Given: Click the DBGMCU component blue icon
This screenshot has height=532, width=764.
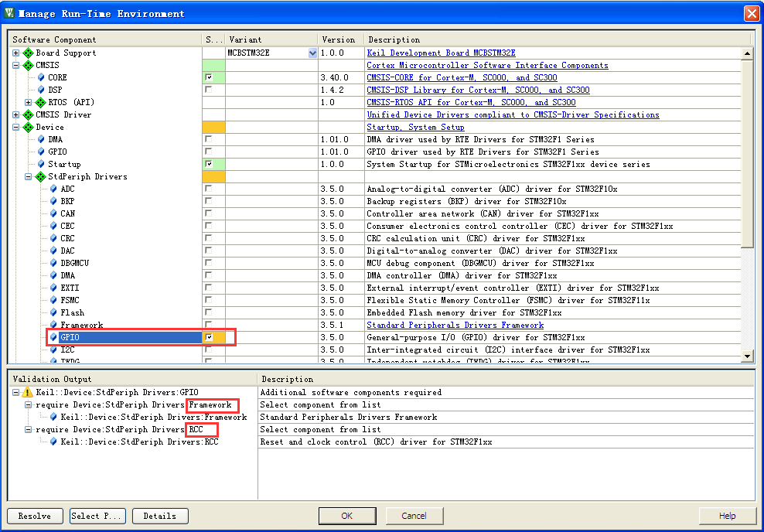Looking at the screenshot, I should click(53, 263).
